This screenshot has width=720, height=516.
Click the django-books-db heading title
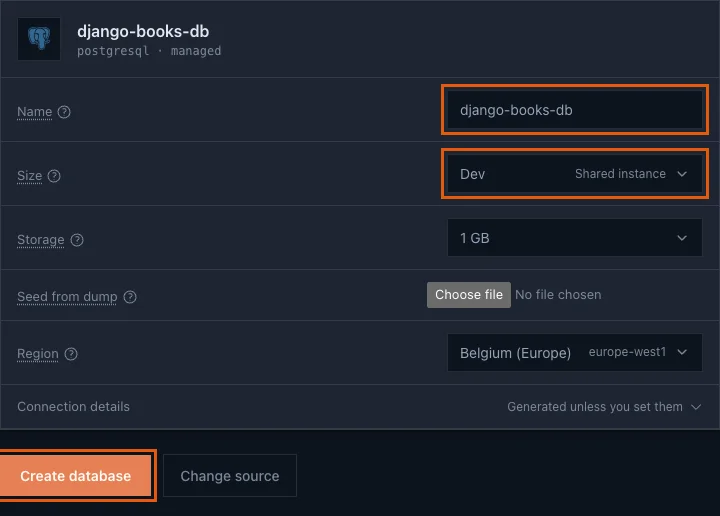(143, 31)
